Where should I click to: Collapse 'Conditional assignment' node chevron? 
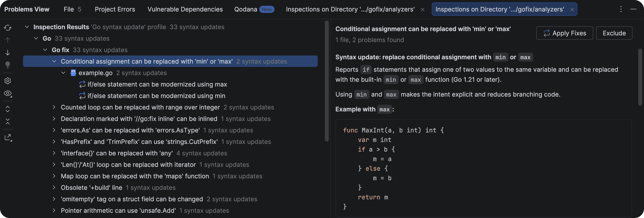pyautogui.click(x=54, y=61)
